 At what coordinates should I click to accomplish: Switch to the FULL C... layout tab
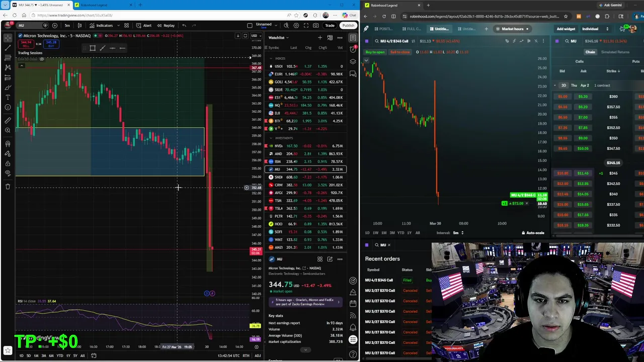click(x=412, y=29)
